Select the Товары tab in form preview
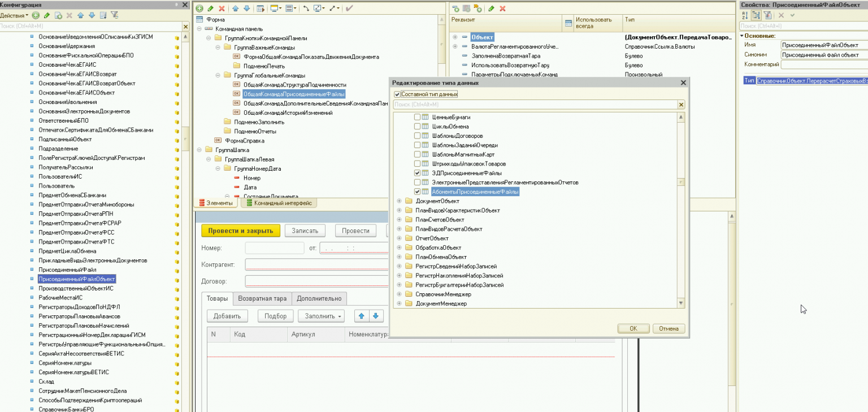Image resolution: width=868 pixels, height=412 pixels. point(217,298)
